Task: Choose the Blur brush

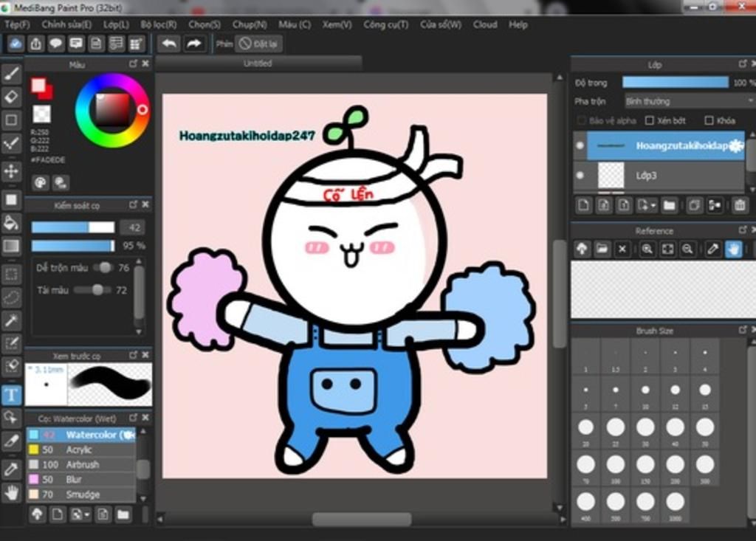Action: tap(81, 480)
